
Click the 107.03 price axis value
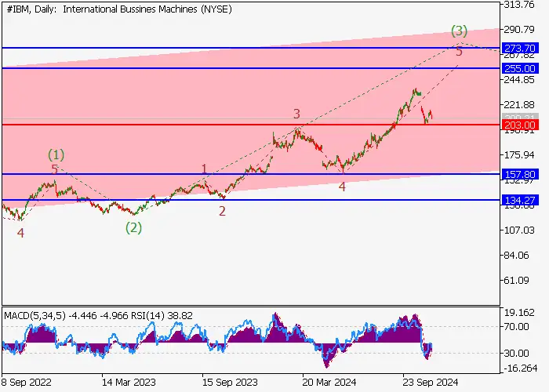519,230
